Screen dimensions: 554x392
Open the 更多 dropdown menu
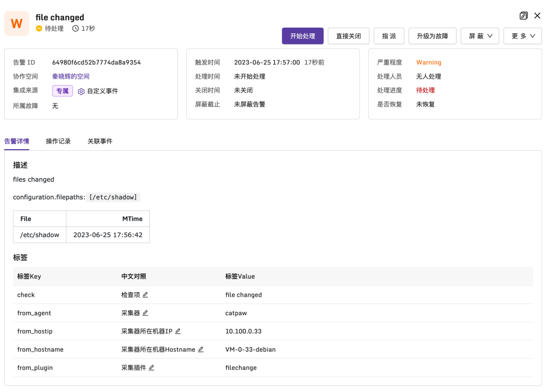point(522,36)
